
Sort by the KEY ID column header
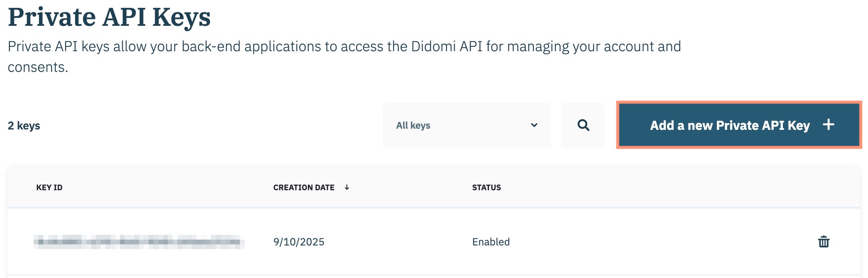coord(49,187)
